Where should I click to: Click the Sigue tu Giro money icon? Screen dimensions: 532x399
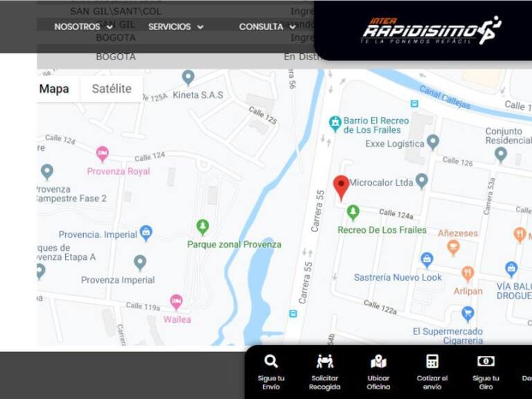point(486,362)
